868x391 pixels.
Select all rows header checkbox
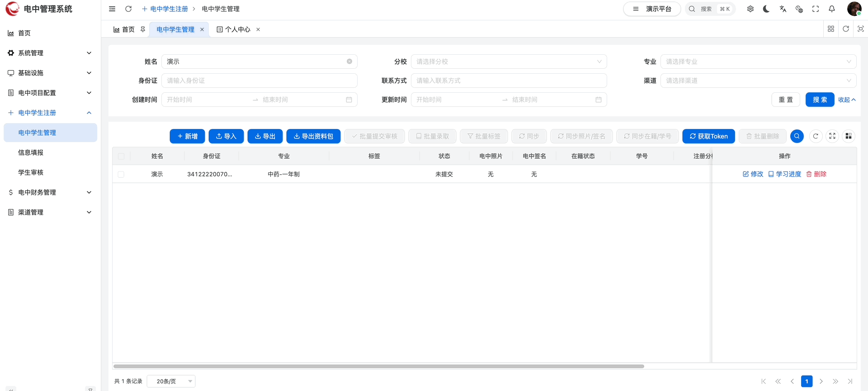tap(121, 156)
